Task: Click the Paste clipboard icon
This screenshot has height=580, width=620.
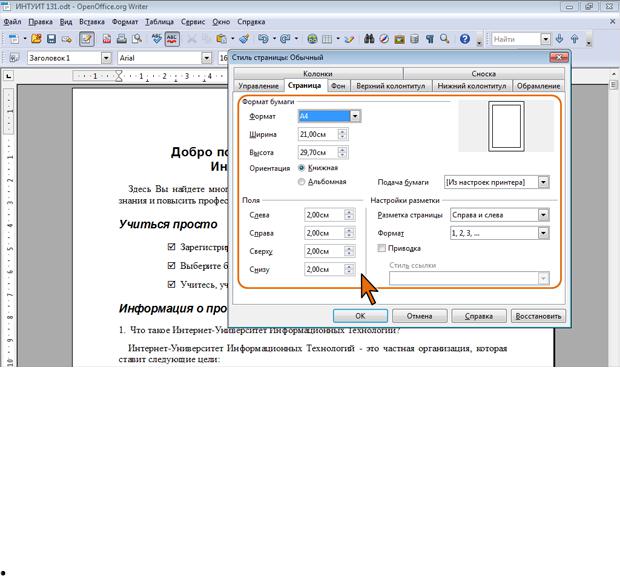Action: [x=221, y=39]
